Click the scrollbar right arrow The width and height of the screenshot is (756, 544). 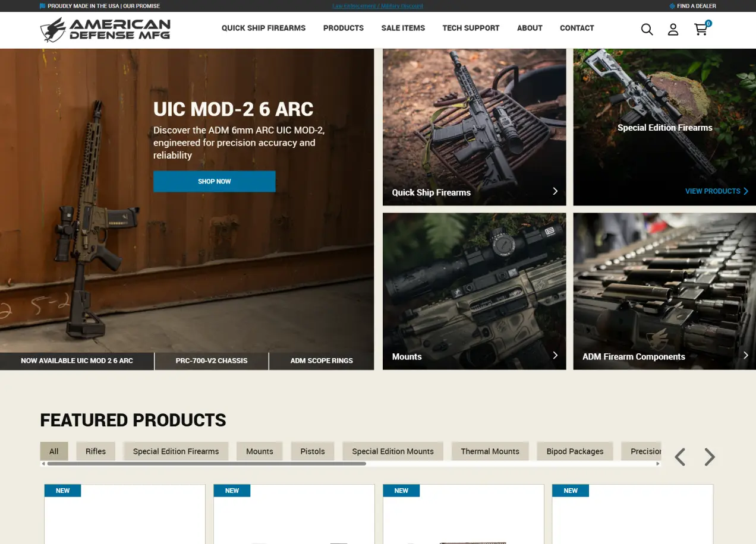coord(658,464)
